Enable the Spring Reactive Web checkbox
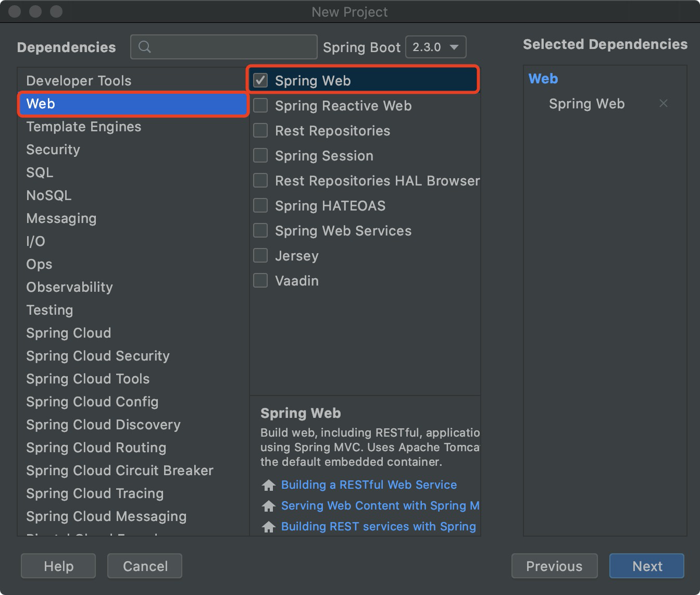 tap(260, 105)
